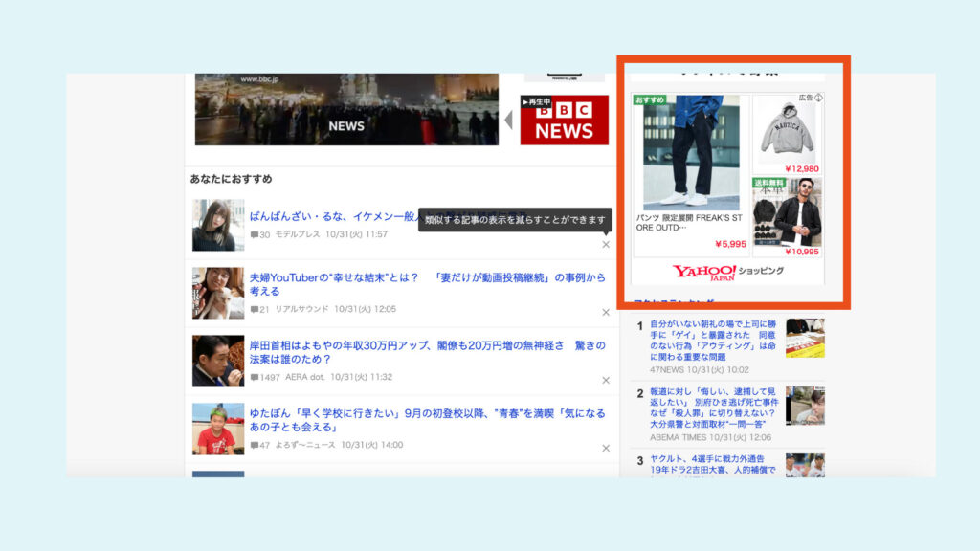This screenshot has height=551, width=980.
Task: Remove the ゆたぼん article via X icon
Action: pyautogui.click(x=606, y=448)
